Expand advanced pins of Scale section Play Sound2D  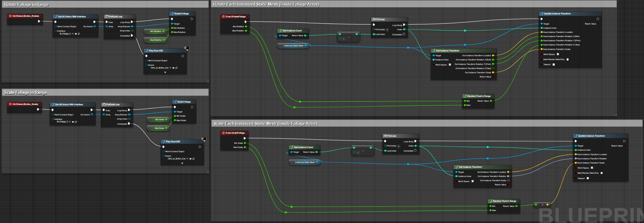pos(182,163)
